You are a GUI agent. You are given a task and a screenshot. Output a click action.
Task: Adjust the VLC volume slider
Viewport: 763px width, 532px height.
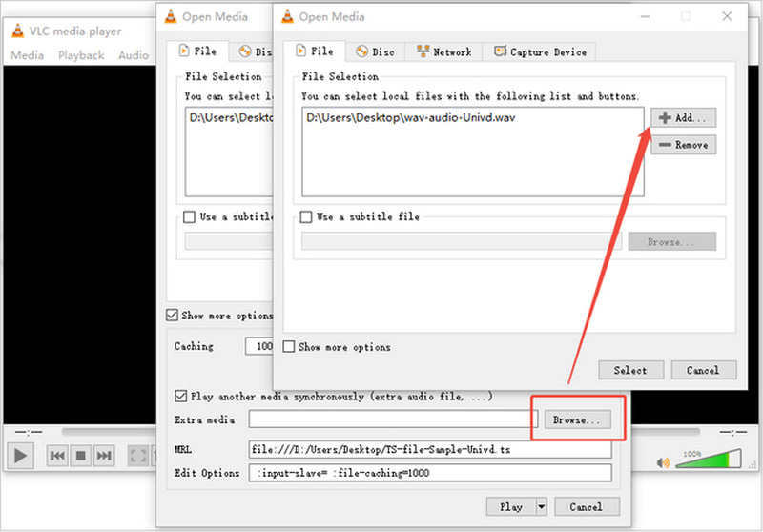pyautogui.click(x=709, y=459)
